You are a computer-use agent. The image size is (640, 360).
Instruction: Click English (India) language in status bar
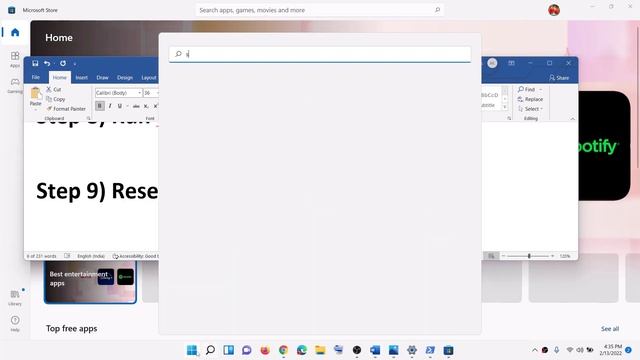(91, 256)
